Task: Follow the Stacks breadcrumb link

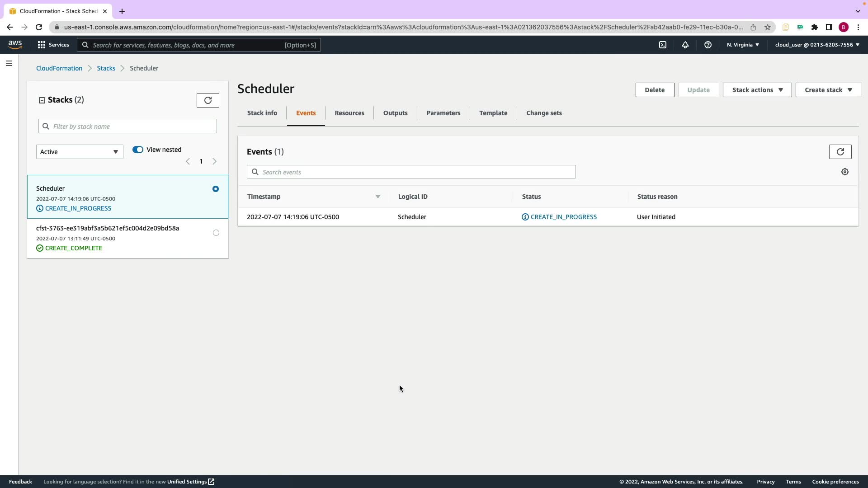Action: click(106, 68)
